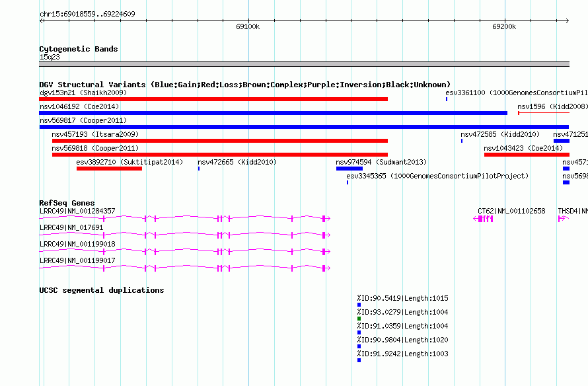This screenshot has width=588, height=386.
Task: Select the nsv457193 (Itsara2009) red loss bar
Action: [220, 141]
